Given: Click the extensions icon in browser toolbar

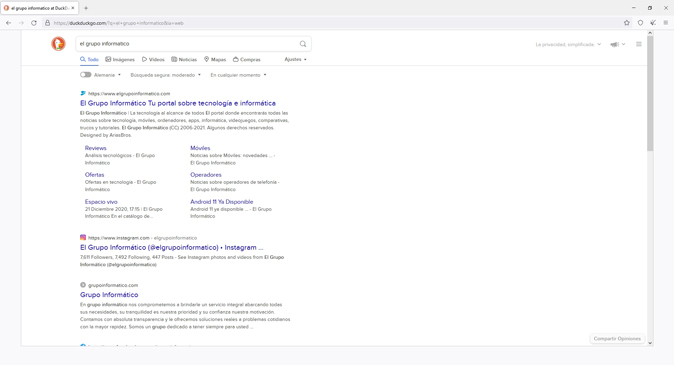Looking at the screenshot, I should click(653, 23).
